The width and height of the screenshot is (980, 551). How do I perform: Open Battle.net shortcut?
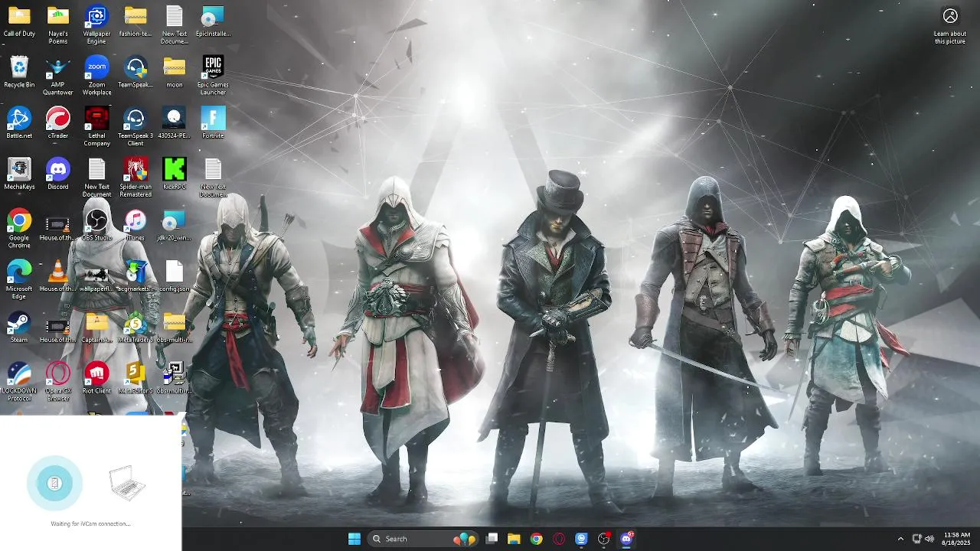point(19,123)
